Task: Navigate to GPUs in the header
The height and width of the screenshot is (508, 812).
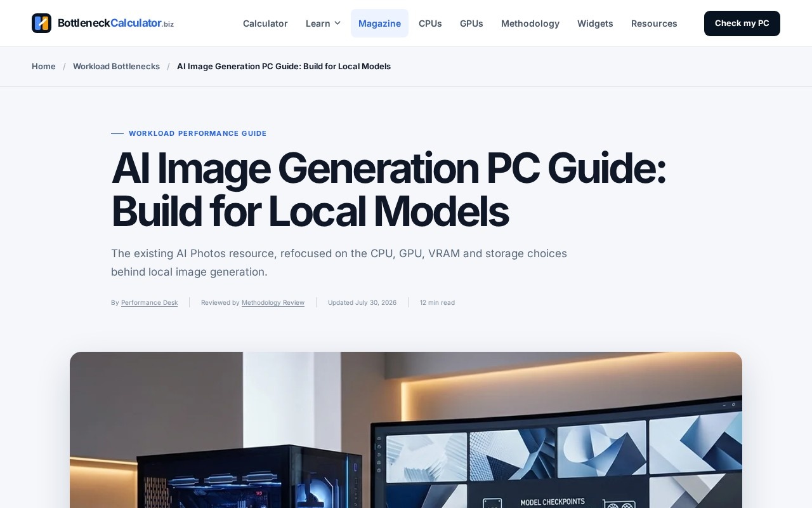Action: [471, 23]
